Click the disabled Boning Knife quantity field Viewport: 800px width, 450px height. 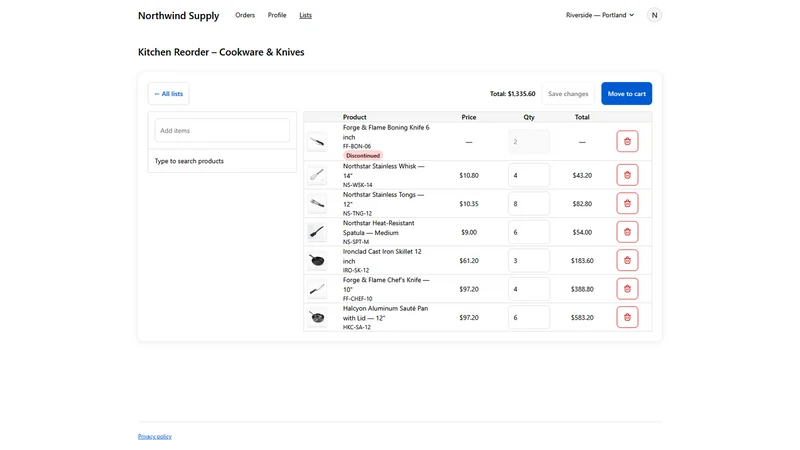(529, 142)
